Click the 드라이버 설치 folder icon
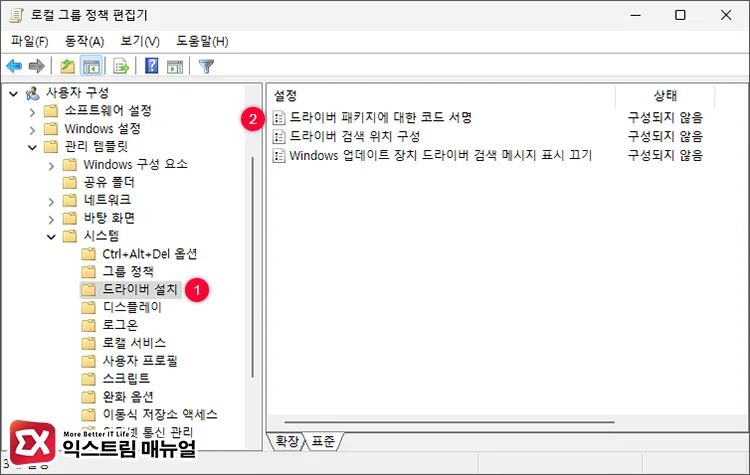 coord(88,289)
